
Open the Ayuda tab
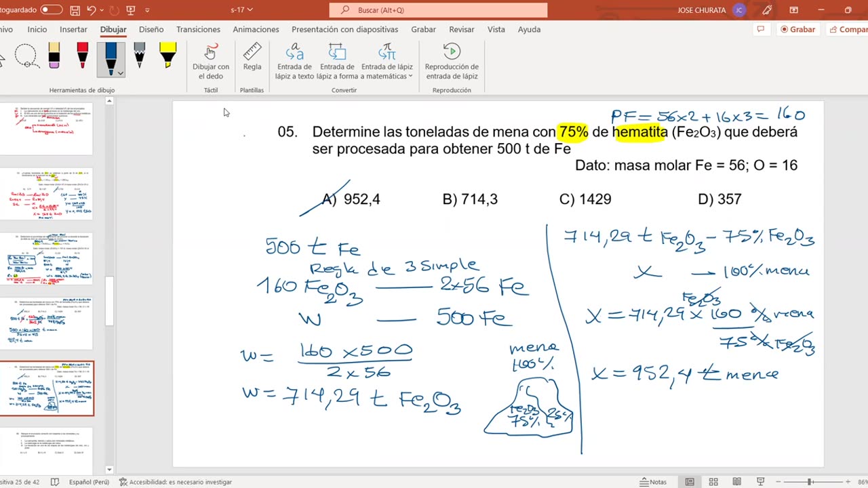pyautogui.click(x=529, y=29)
